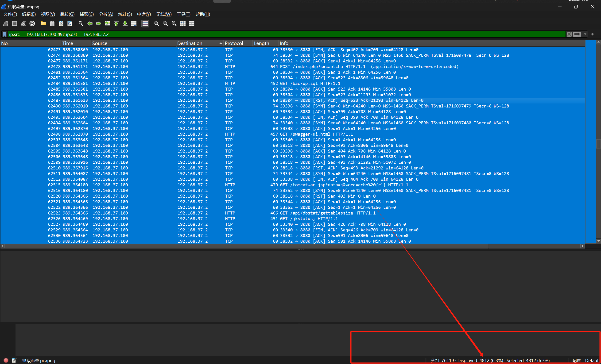Open display filter bookmark button

[5, 34]
